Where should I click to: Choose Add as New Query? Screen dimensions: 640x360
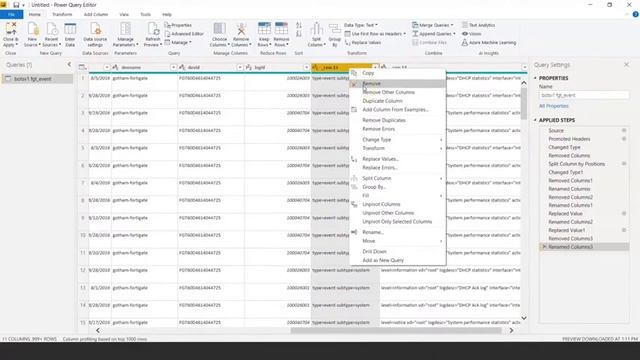pos(398,260)
